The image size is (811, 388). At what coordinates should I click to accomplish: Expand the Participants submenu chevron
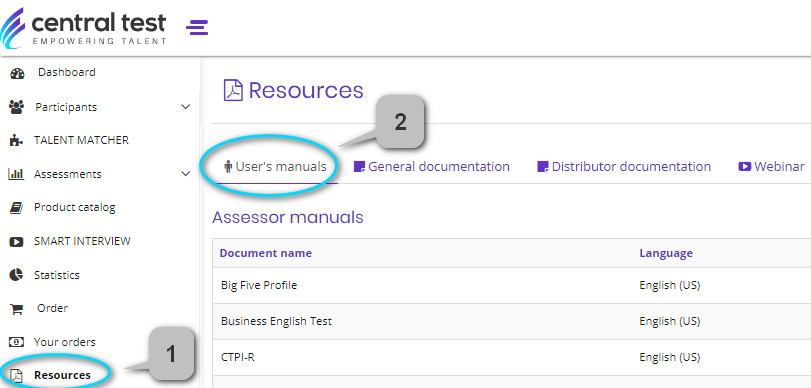pyautogui.click(x=186, y=107)
